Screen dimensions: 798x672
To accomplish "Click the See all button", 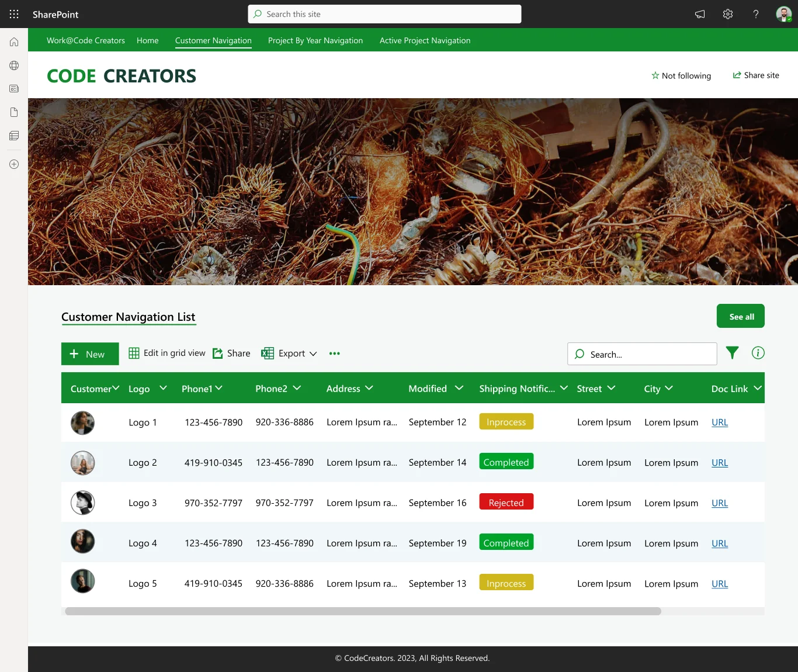I will pos(740,316).
